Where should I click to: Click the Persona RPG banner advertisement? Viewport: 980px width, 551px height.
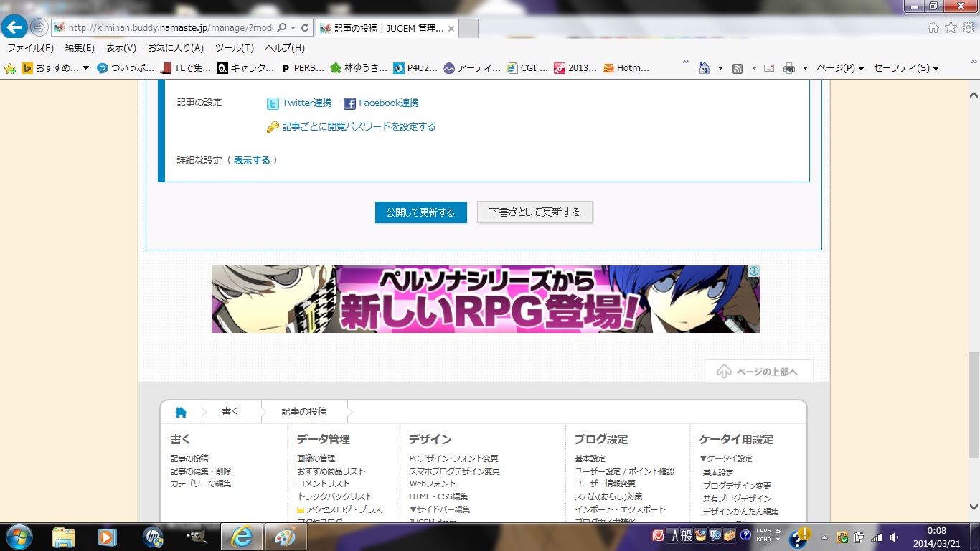point(485,299)
